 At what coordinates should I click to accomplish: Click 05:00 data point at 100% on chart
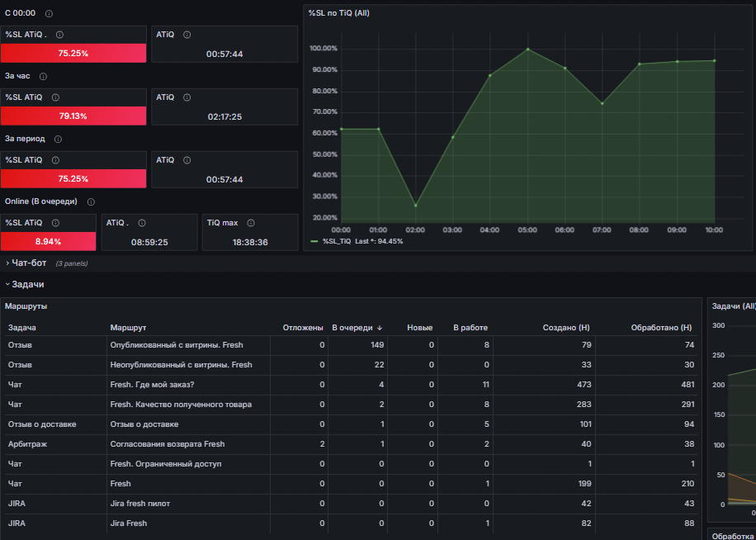pyautogui.click(x=528, y=50)
